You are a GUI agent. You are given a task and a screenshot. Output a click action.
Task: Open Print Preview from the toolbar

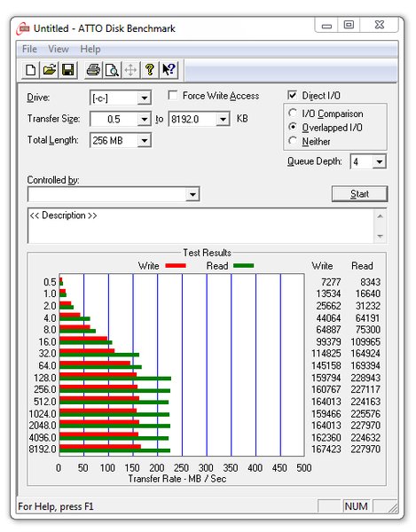click(112, 70)
